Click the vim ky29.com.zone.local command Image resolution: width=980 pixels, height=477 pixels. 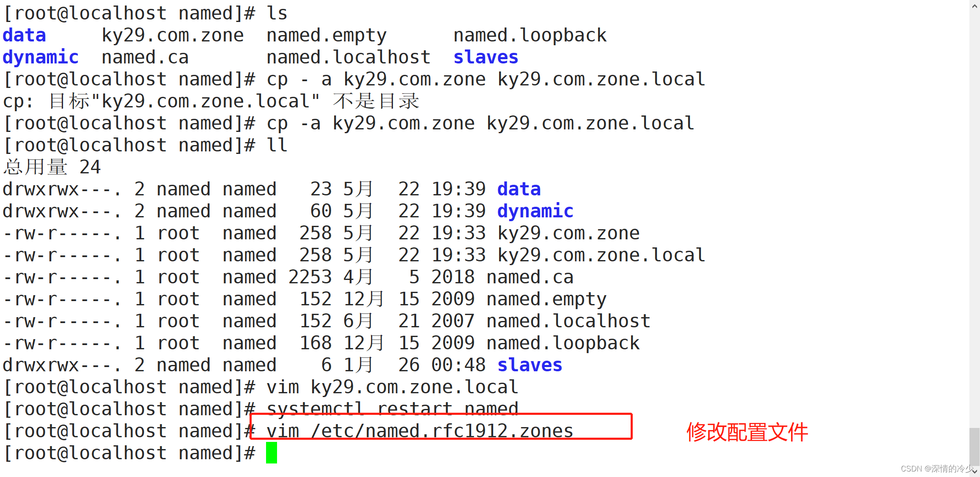click(x=392, y=387)
